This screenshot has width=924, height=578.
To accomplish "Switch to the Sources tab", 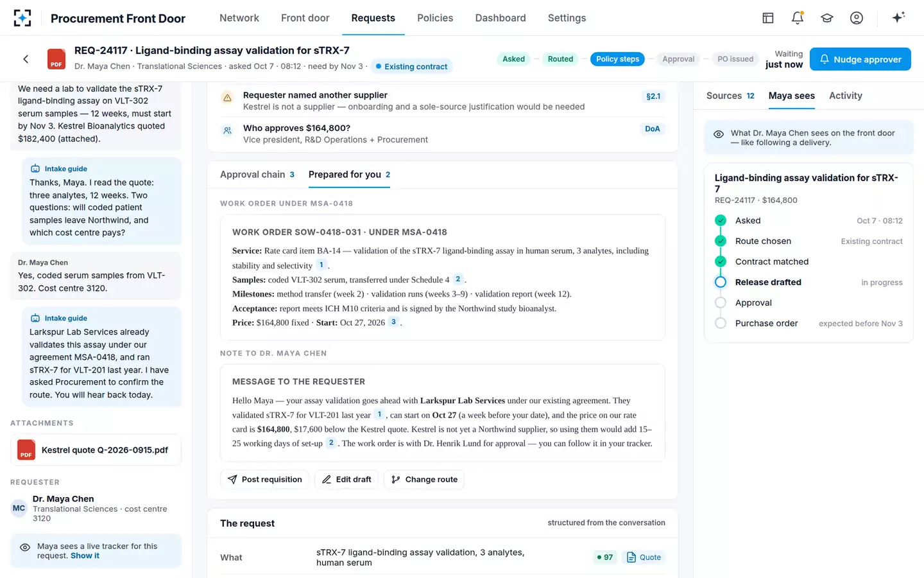I will tap(730, 96).
